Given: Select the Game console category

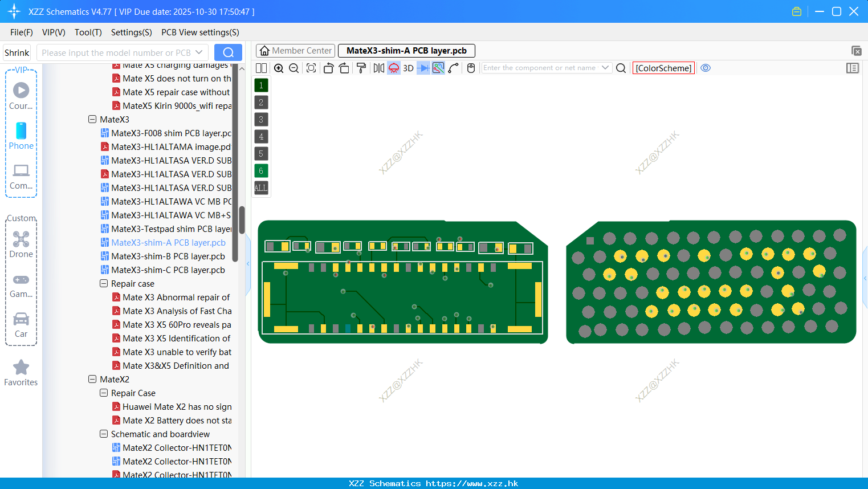Looking at the screenshot, I should [x=21, y=285].
